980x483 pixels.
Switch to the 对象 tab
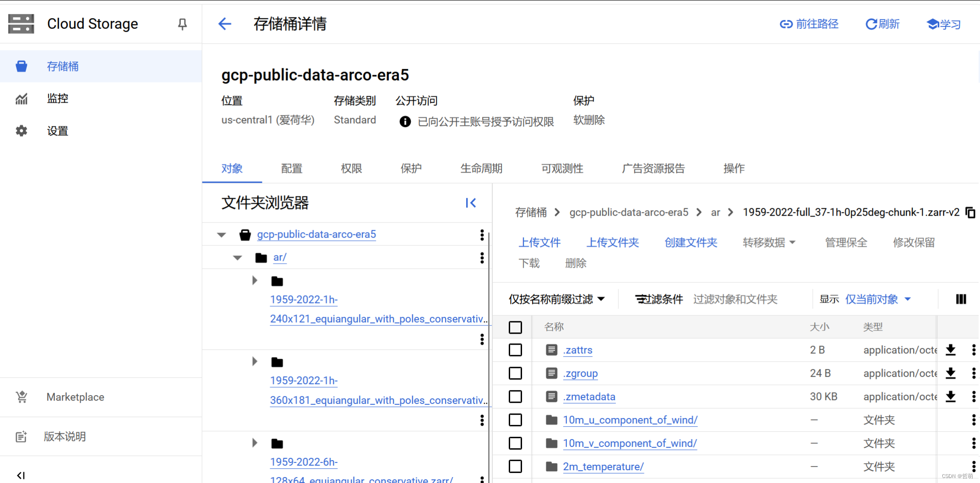(x=232, y=168)
